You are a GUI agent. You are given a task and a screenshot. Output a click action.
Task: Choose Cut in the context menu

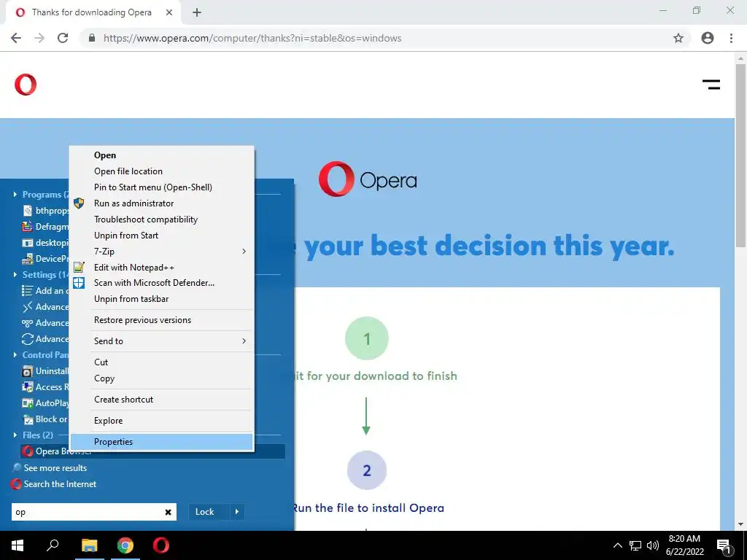162,362
